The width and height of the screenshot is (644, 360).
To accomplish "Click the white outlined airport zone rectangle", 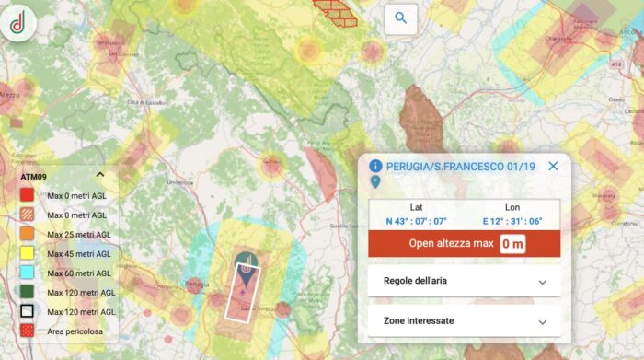I will 243,293.
